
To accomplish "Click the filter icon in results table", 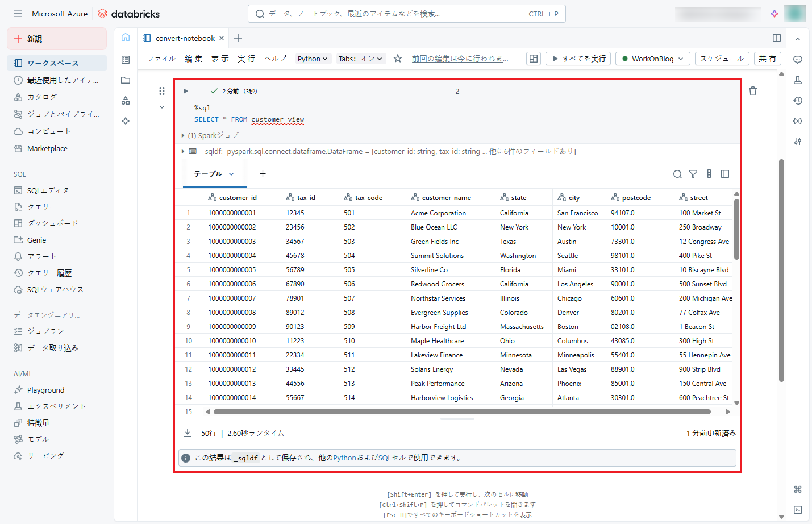I will pyautogui.click(x=693, y=174).
